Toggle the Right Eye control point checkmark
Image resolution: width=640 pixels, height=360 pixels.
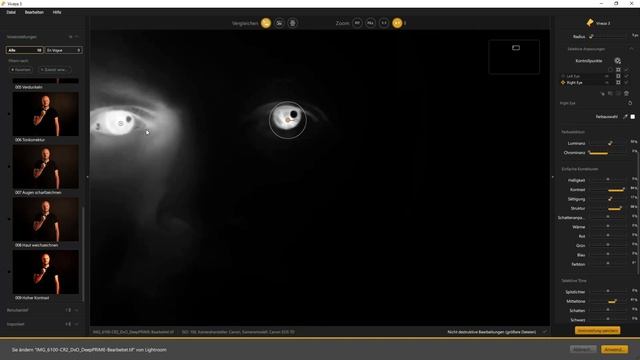[x=627, y=82]
